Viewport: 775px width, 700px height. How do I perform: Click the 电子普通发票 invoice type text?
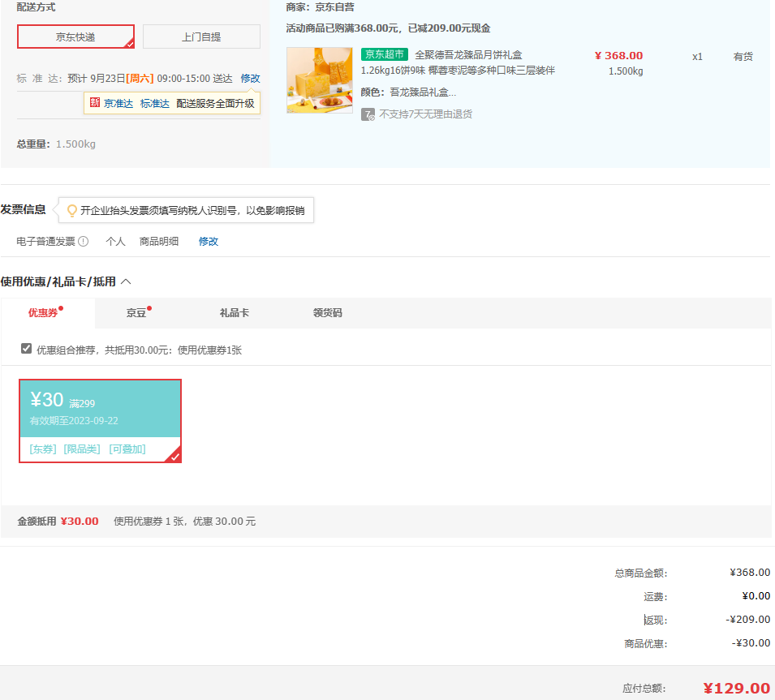click(46, 241)
